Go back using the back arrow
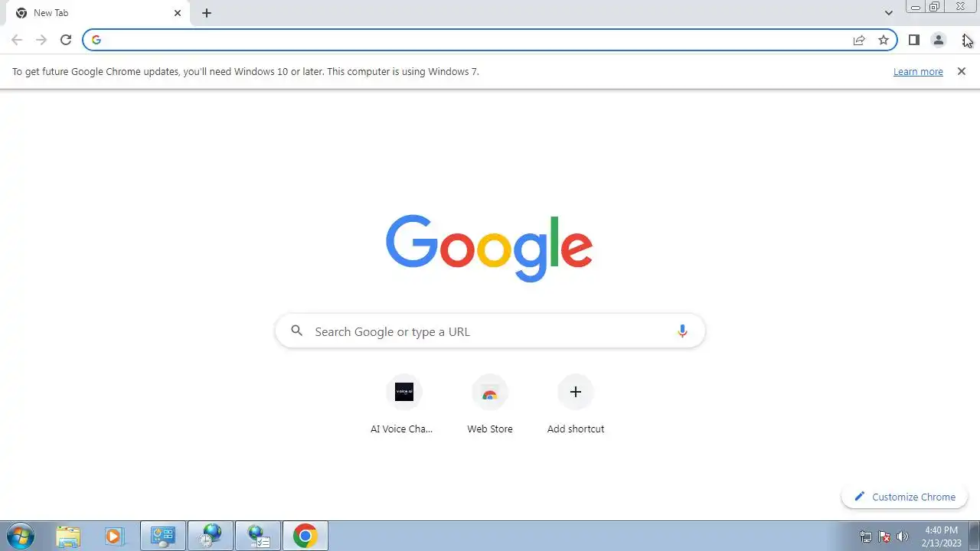This screenshot has height=551, width=980. 17,40
